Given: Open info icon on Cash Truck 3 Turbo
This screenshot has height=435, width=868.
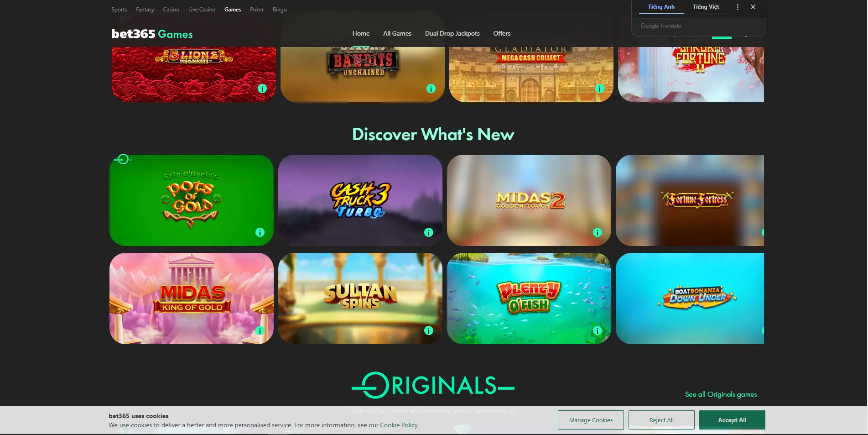Looking at the screenshot, I should pos(429,232).
